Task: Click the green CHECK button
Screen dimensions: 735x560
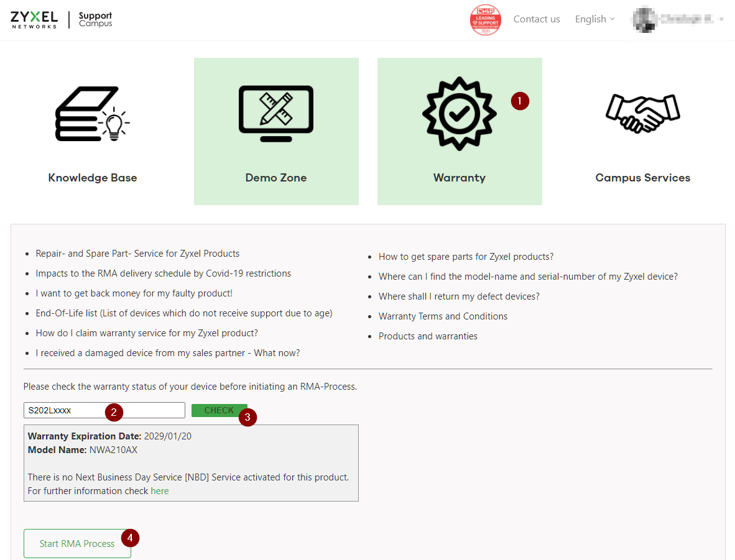Action: 219,410
